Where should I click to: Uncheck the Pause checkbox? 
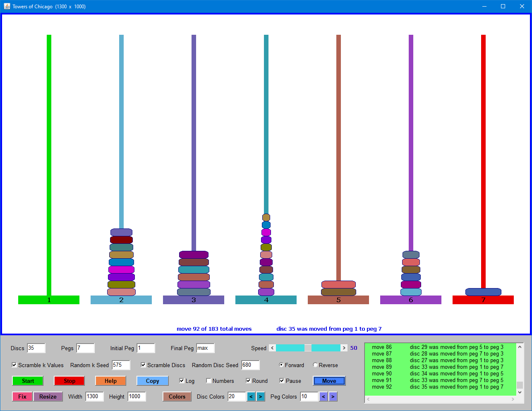[282, 381]
